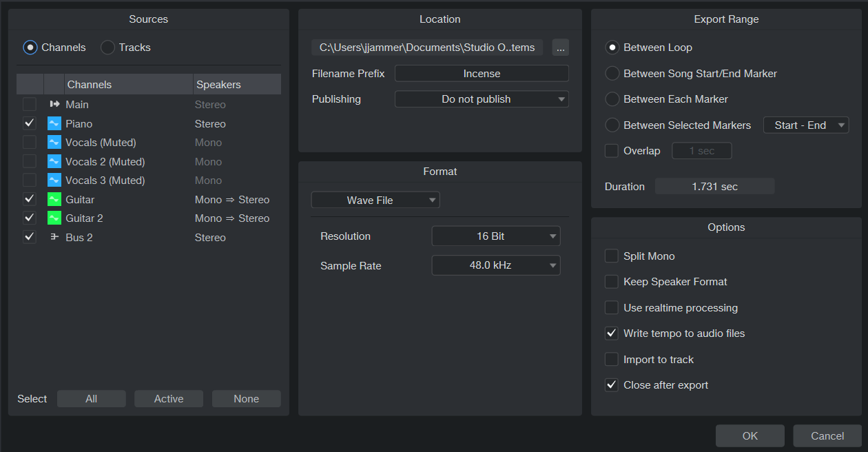The image size is (868, 452).
Task: Disable Write tempo to audio files
Action: tap(612, 333)
